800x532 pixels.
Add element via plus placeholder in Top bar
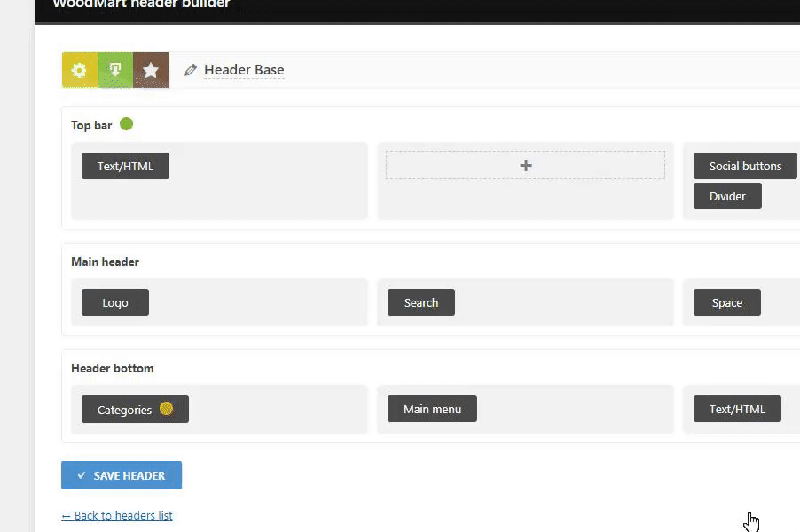pyautogui.click(x=526, y=165)
